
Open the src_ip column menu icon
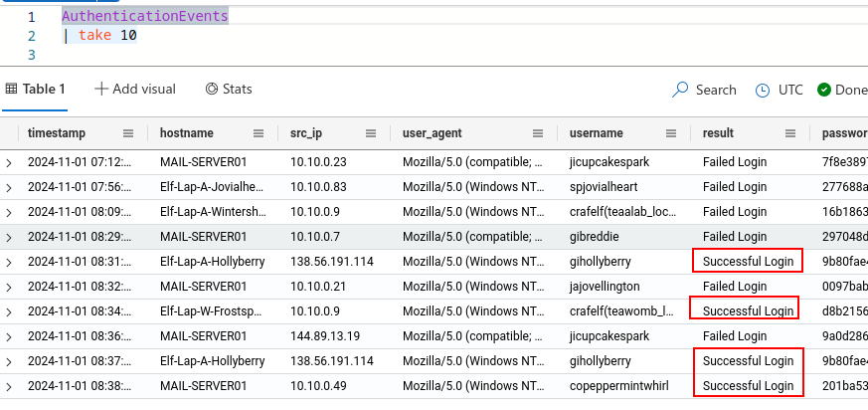(370, 133)
